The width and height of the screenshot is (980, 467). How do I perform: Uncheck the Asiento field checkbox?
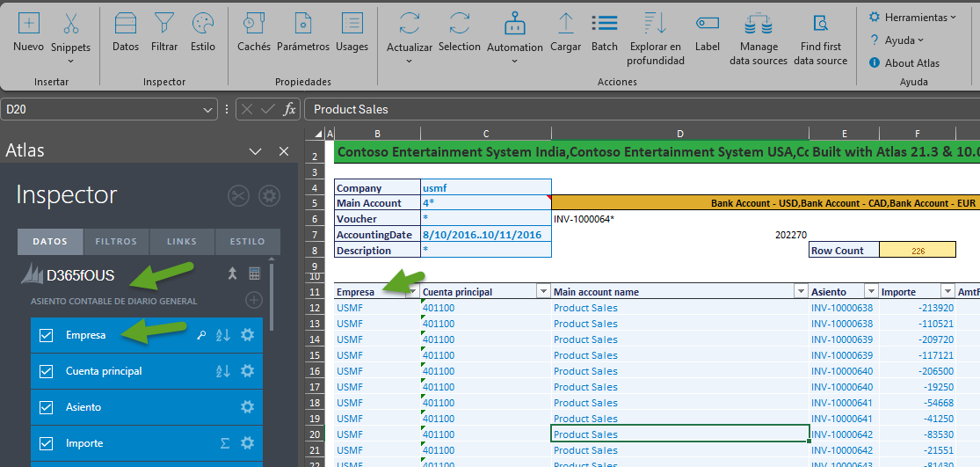[x=47, y=407]
